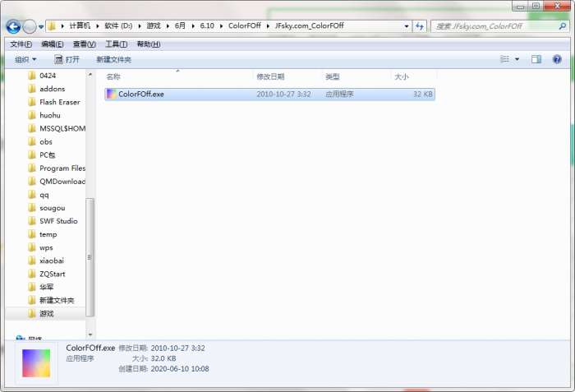Open the MSSQL$HOM folder in tree
The height and width of the screenshot is (392, 575).
click(x=62, y=128)
